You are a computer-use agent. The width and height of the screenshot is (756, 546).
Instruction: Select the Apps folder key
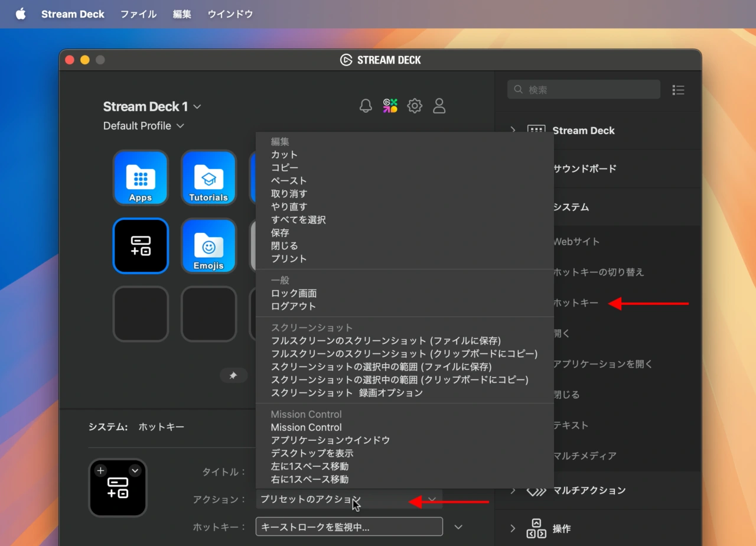tap(141, 178)
